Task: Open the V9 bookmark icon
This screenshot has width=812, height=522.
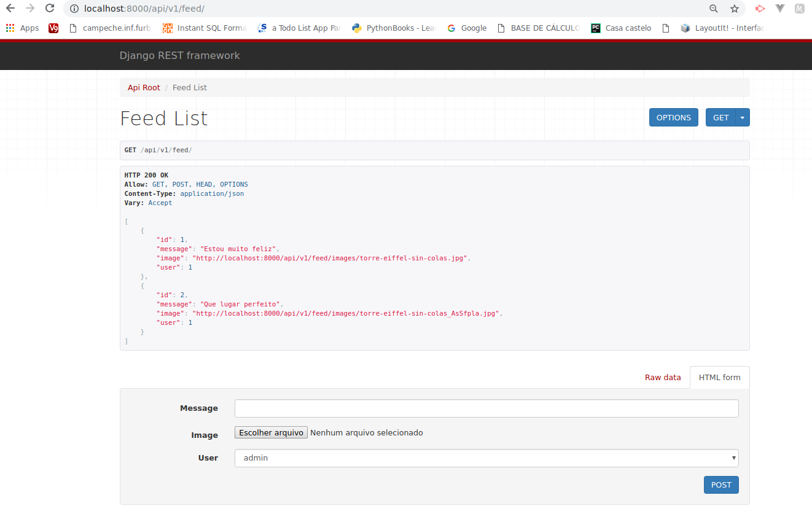Action: pos(53,28)
